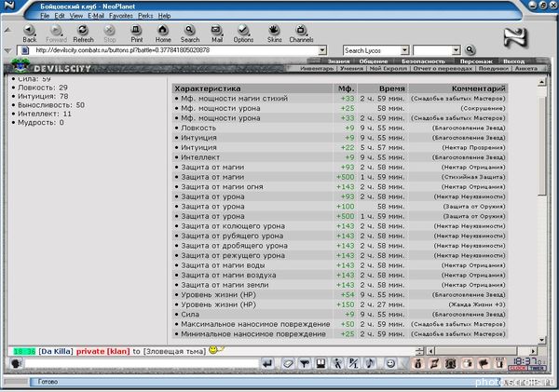
Task: Clear chat using the eraser icon
Action: coord(288,363)
